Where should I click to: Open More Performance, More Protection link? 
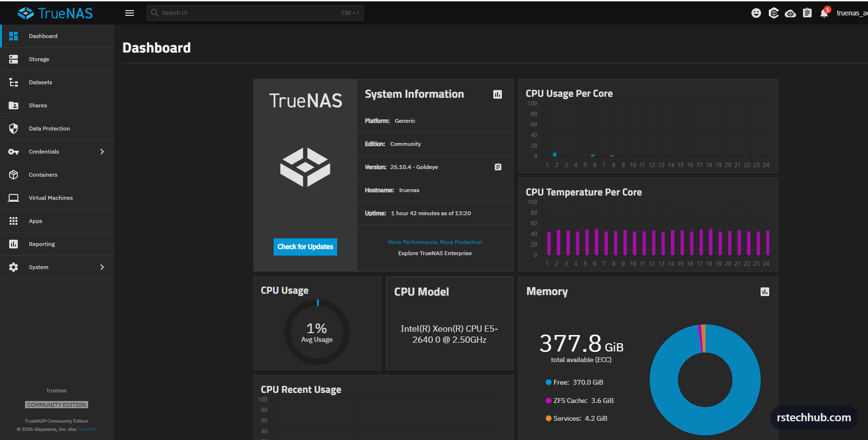(435, 242)
